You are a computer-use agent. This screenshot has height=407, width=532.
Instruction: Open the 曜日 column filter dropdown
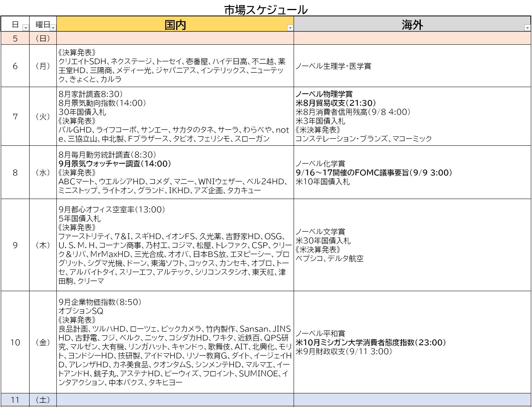tap(53, 28)
